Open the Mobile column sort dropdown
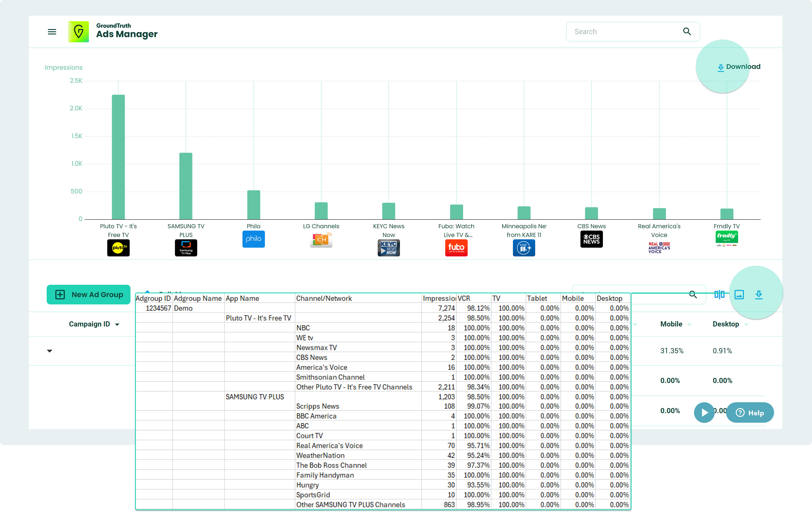Viewport: 812px width, 512px height. point(689,325)
